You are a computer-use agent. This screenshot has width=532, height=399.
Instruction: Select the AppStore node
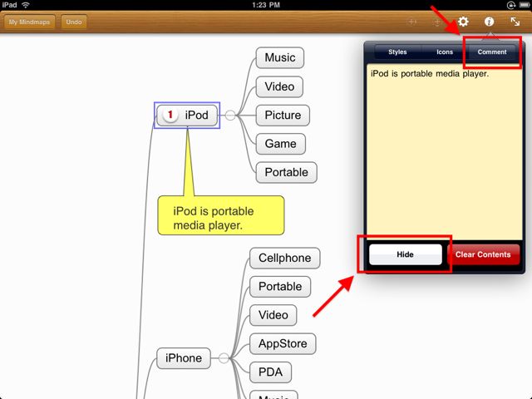[x=283, y=343]
